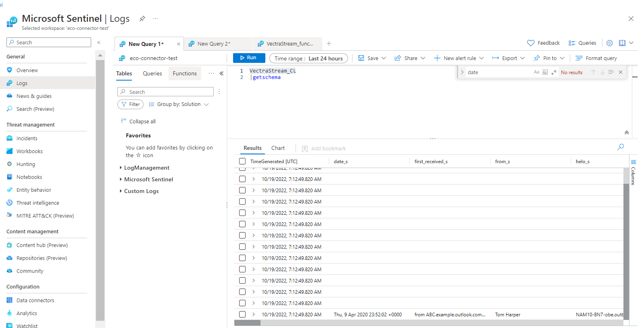Toggle the find replace expander arrow
This screenshot has width=644, height=328.
point(462,73)
